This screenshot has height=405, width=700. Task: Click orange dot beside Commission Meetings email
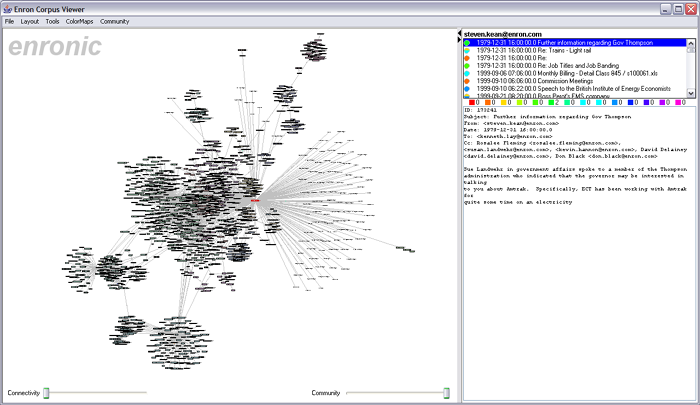coord(467,81)
